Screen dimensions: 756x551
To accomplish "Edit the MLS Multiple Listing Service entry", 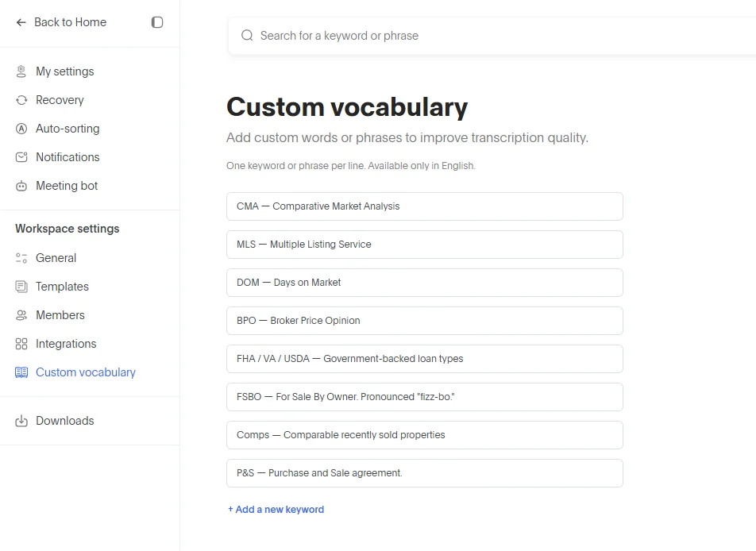I will [425, 245].
